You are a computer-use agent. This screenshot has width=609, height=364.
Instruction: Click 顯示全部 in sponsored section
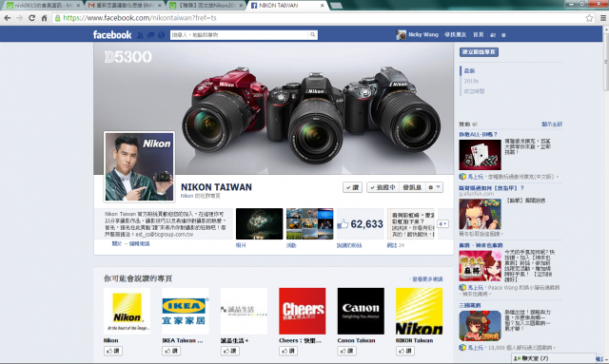(x=552, y=125)
